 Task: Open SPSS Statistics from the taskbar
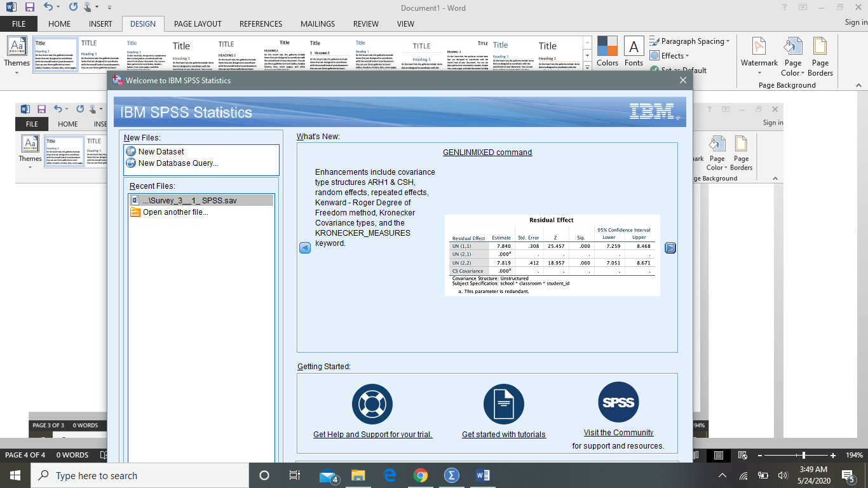[x=452, y=475]
